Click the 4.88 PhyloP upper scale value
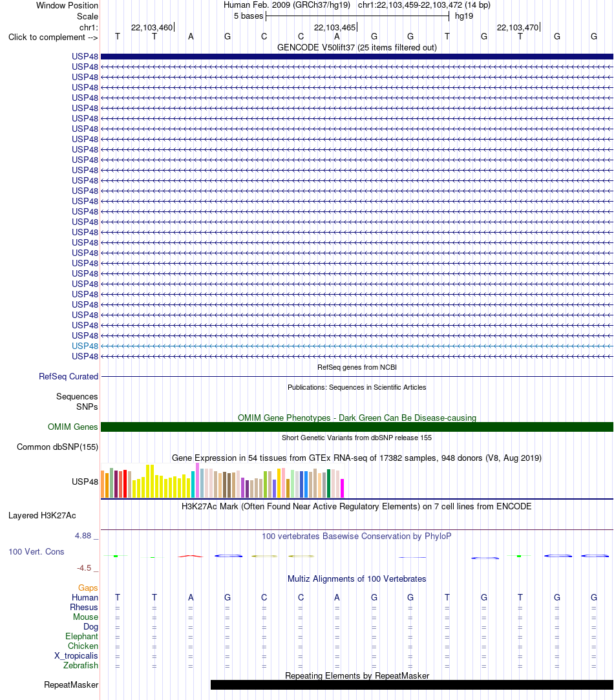Viewport: 614px width, 700px height. pos(83,536)
